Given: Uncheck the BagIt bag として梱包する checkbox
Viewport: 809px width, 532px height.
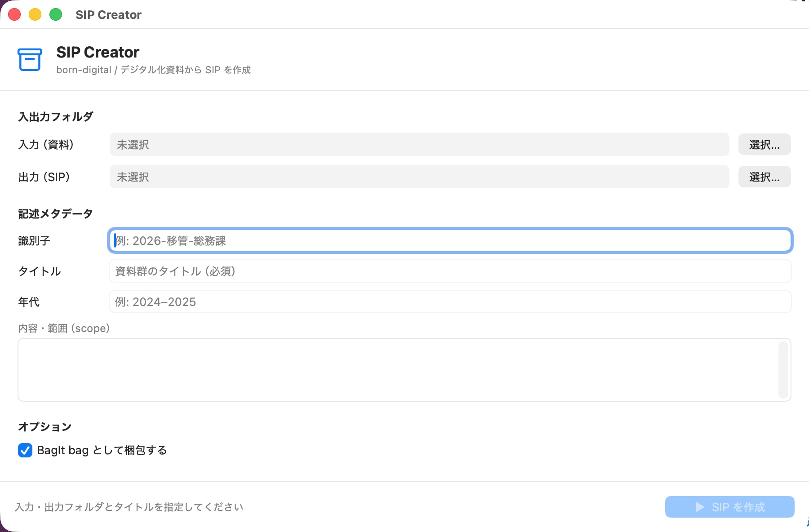Looking at the screenshot, I should point(25,450).
